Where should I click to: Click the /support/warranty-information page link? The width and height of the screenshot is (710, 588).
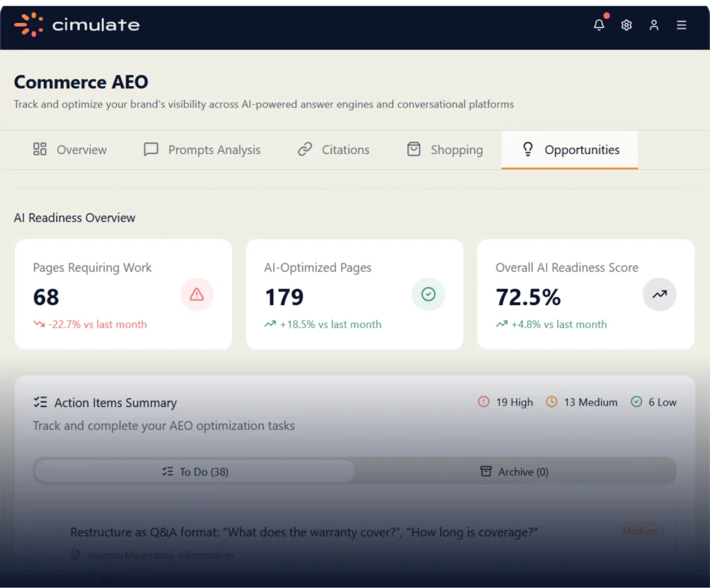[x=159, y=555]
